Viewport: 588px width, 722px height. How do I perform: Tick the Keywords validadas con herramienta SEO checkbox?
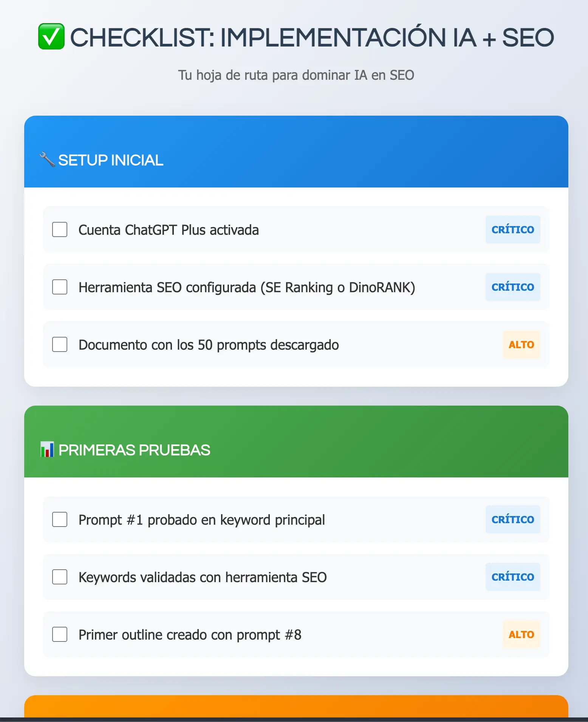(x=59, y=577)
